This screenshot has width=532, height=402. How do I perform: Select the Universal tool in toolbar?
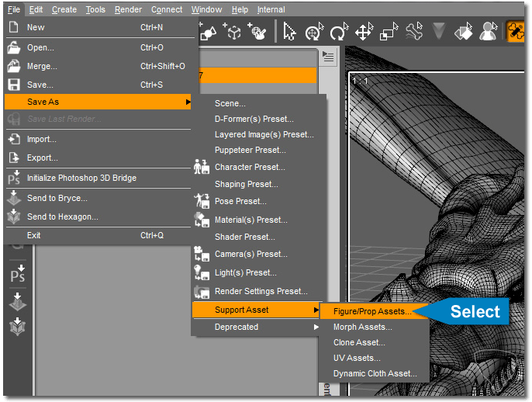[x=314, y=32]
